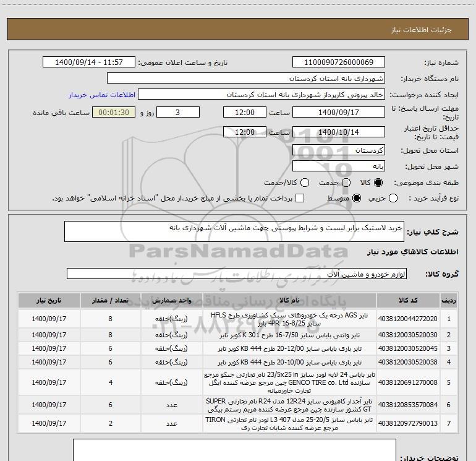Viewport: 476px width, 461px height.
Task: Choose the جزیی purchase process radio
Action: [x=393, y=198]
